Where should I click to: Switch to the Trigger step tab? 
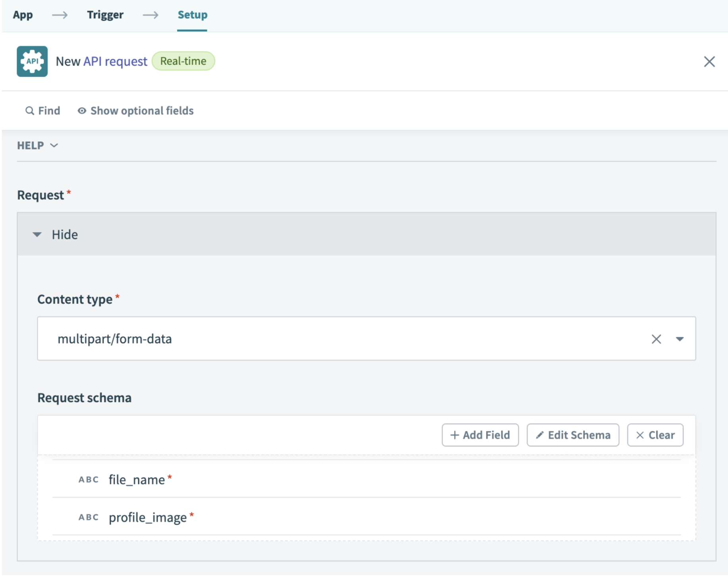pyautogui.click(x=105, y=15)
